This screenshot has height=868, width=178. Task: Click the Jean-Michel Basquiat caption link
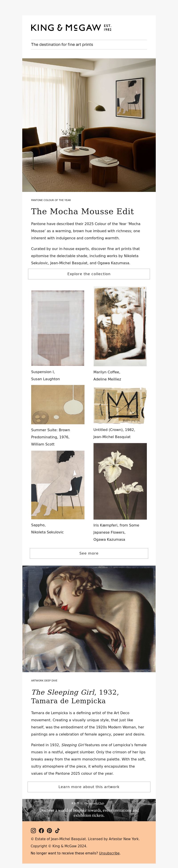pyautogui.click(x=112, y=437)
